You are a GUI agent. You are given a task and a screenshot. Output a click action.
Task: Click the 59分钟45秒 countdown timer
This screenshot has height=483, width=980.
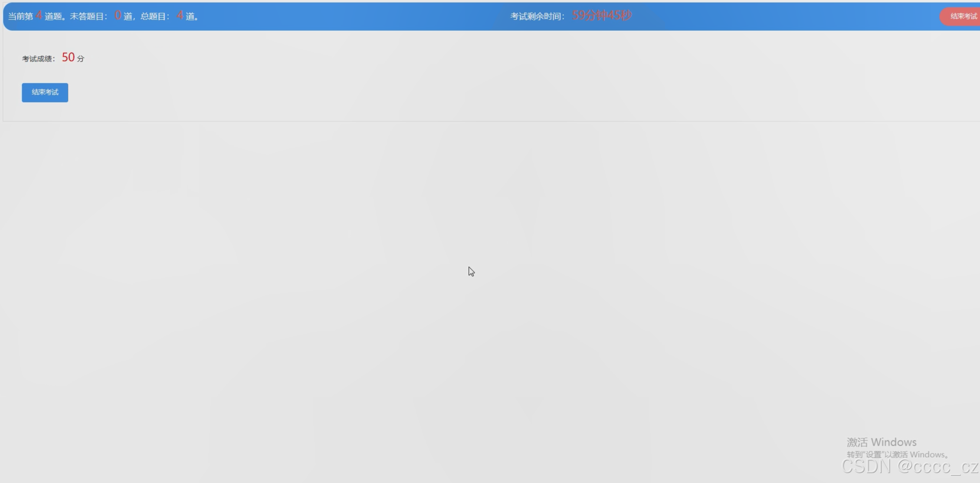point(602,16)
